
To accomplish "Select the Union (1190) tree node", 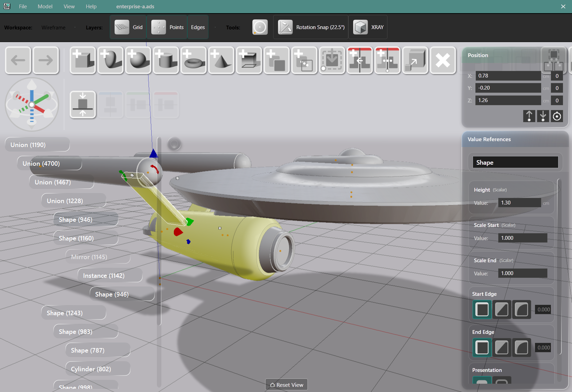I will (37, 145).
